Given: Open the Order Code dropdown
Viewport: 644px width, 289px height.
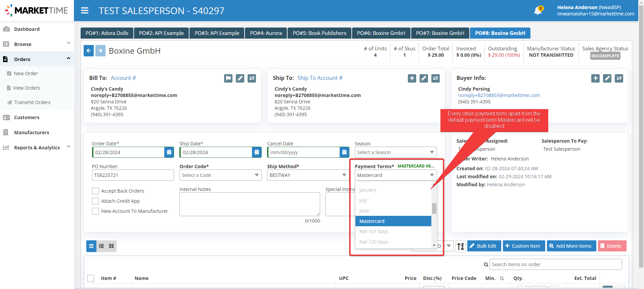Looking at the screenshot, I should (220, 175).
